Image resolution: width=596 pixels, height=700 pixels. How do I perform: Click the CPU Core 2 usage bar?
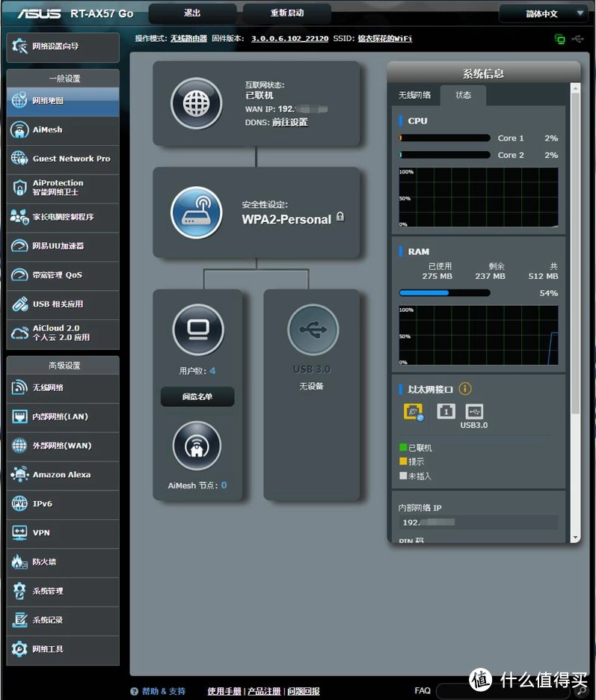pyautogui.click(x=445, y=155)
